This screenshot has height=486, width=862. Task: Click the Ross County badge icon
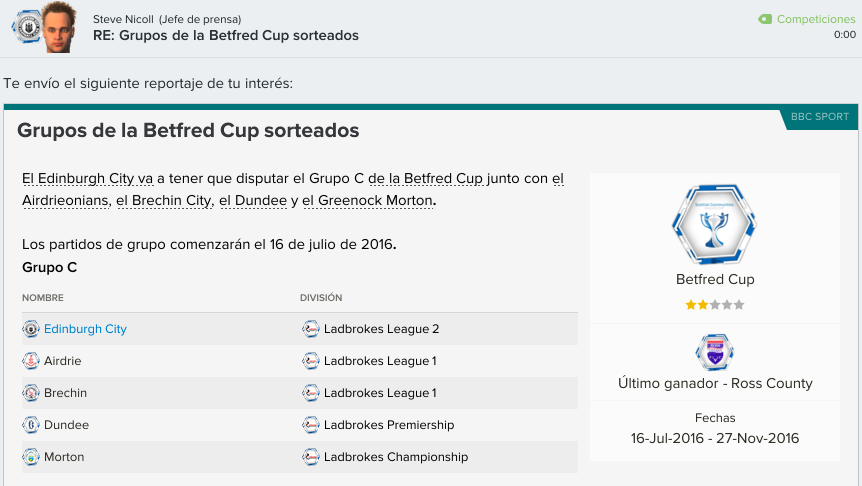(714, 352)
